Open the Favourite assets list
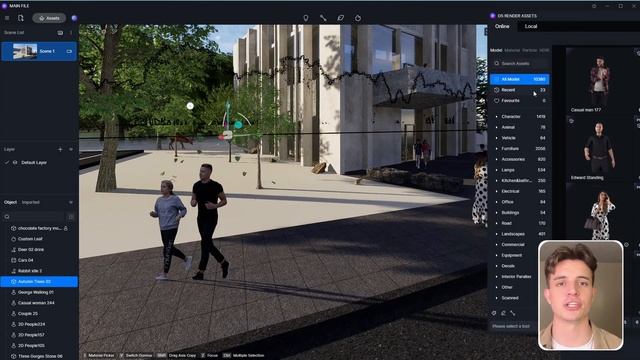 (x=520, y=100)
